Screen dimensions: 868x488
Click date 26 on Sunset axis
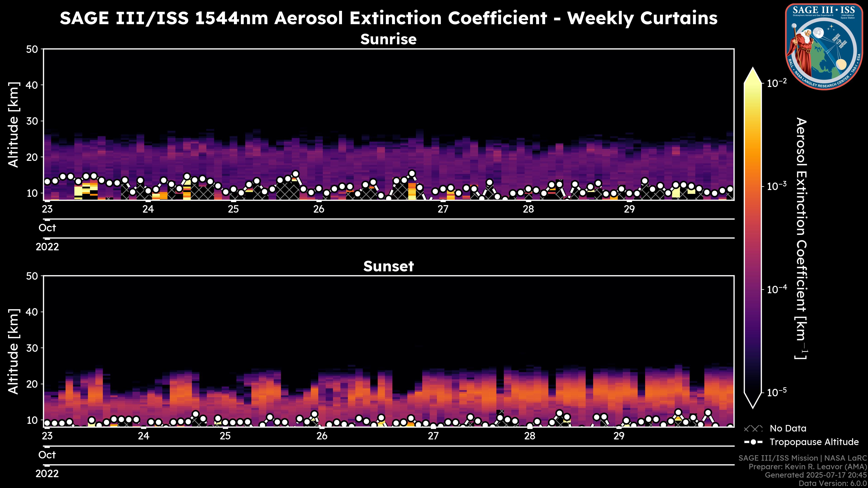pyautogui.click(x=322, y=436)
